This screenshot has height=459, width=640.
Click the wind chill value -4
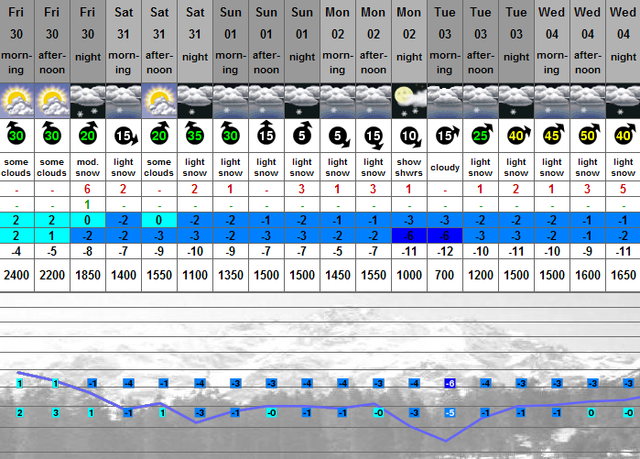16,252
